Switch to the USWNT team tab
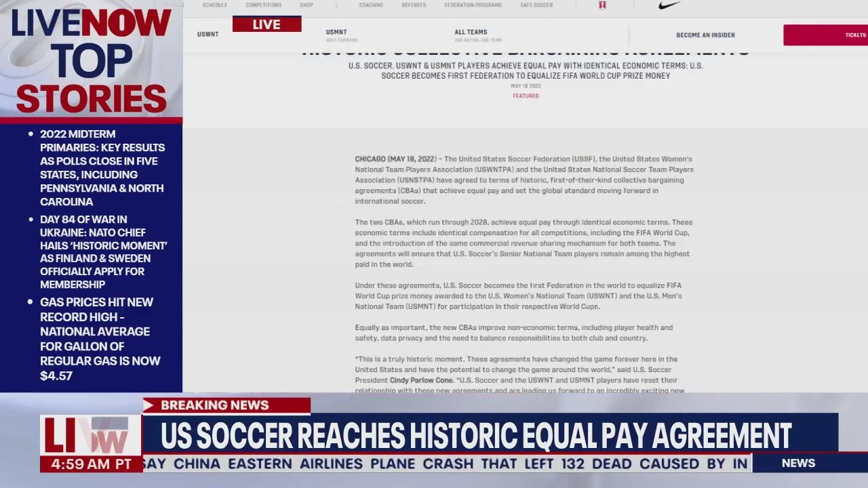This screenshot has width=868, height=488. point(208,35)
